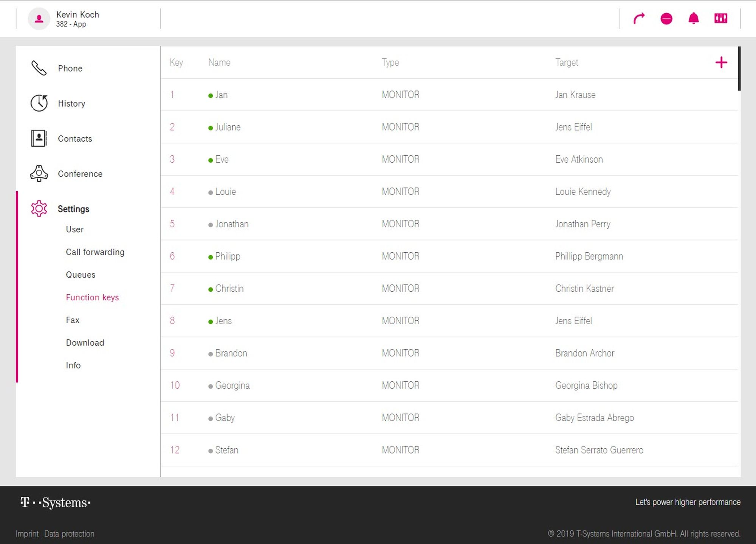
Task: Click the Conference icon
Action: tap(39, 174)
